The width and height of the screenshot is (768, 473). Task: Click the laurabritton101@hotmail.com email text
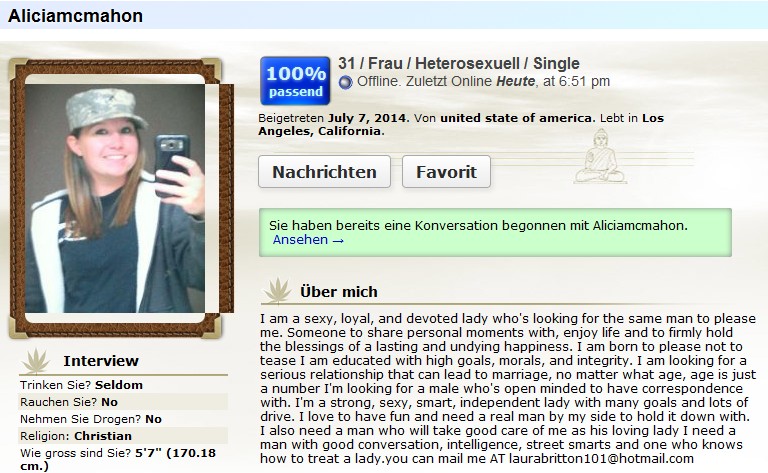601,459
